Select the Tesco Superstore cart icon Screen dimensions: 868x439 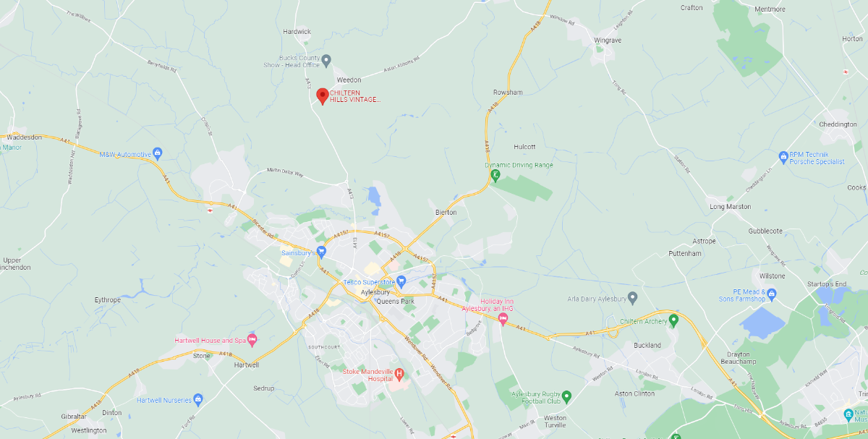pos(401,281)
